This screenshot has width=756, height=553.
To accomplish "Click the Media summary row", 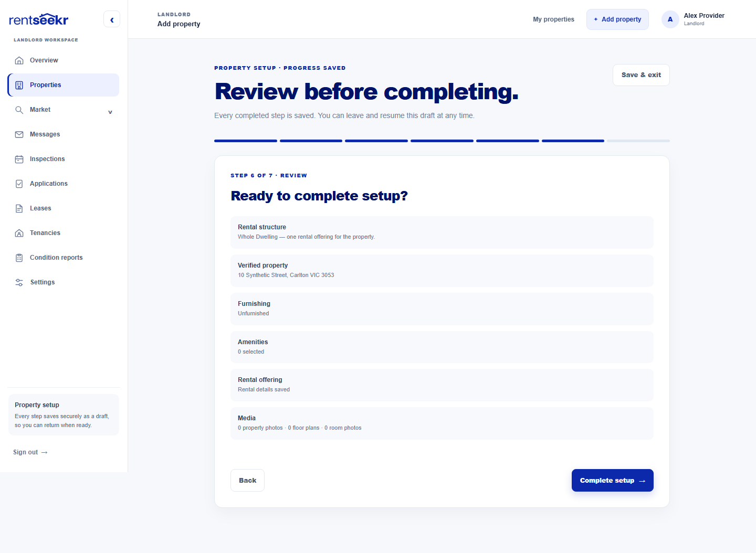I will (x=442, y=423).
